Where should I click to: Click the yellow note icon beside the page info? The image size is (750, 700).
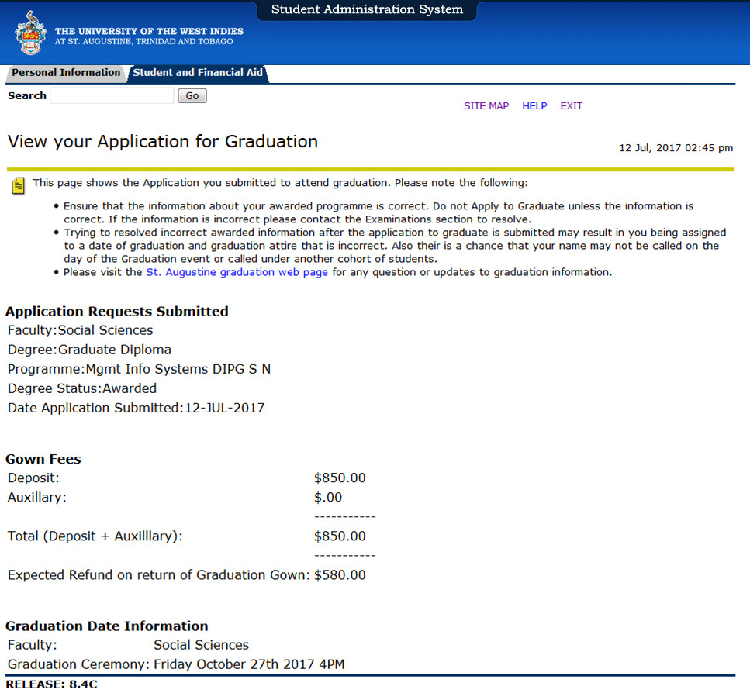click(18, 185)
